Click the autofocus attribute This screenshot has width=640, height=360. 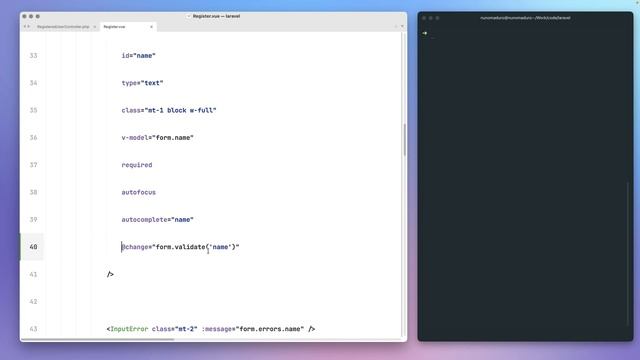click(138, 192)
